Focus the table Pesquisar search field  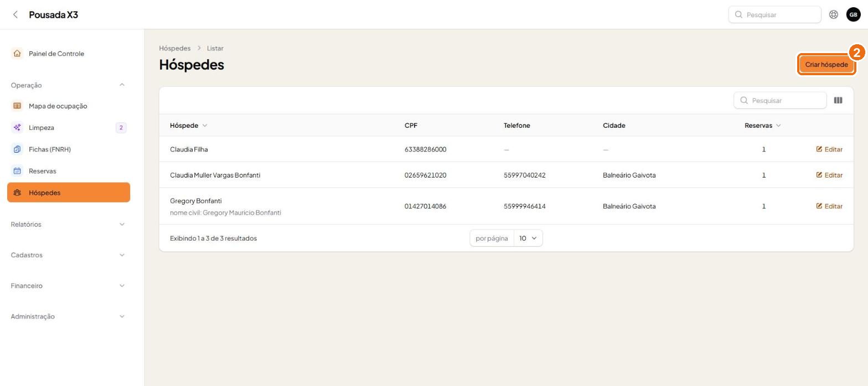[780, 101]
